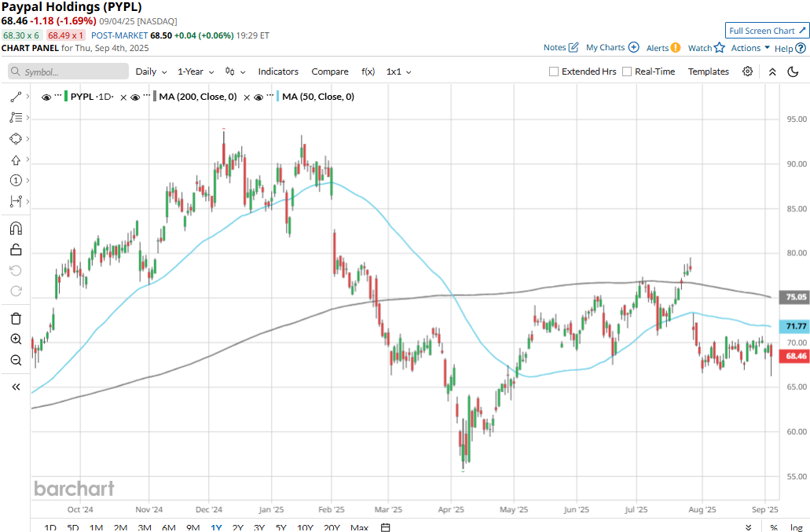
Task: Set range to 6M
Action: [x=168, y=527]
